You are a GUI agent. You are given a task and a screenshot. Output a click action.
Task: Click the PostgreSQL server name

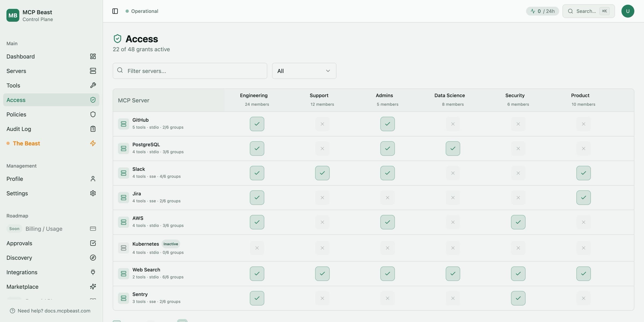click(146, 144)
